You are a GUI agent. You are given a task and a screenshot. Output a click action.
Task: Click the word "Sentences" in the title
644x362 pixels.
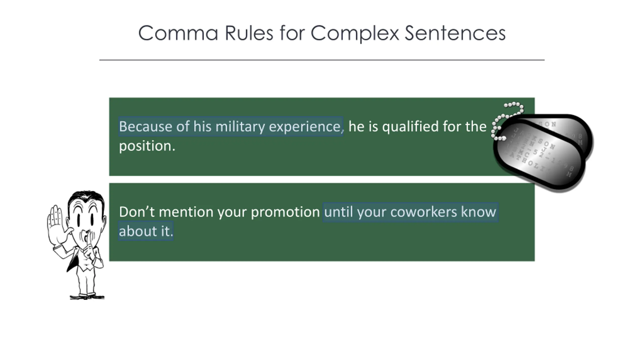click(455, 33)
